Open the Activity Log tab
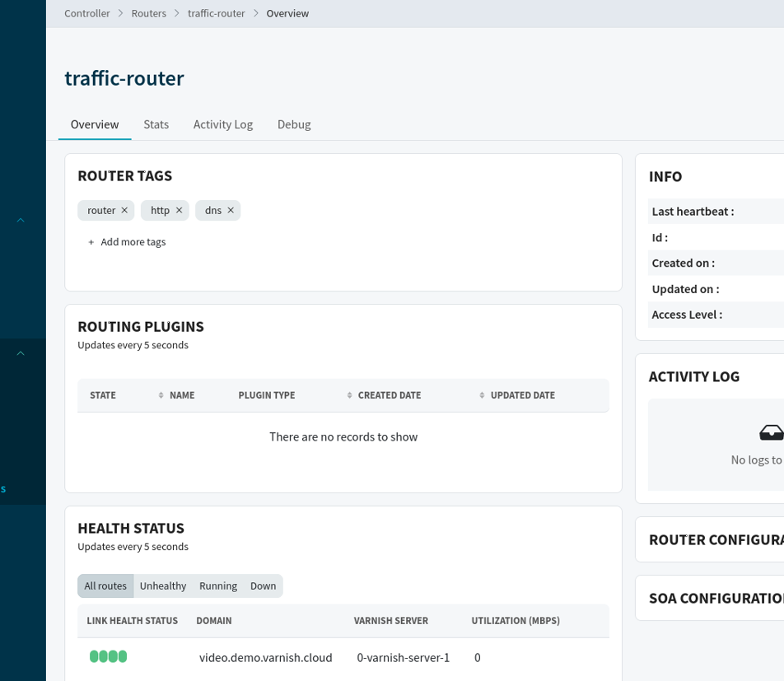This screenshot has width=784, height=681. point(223,124)
